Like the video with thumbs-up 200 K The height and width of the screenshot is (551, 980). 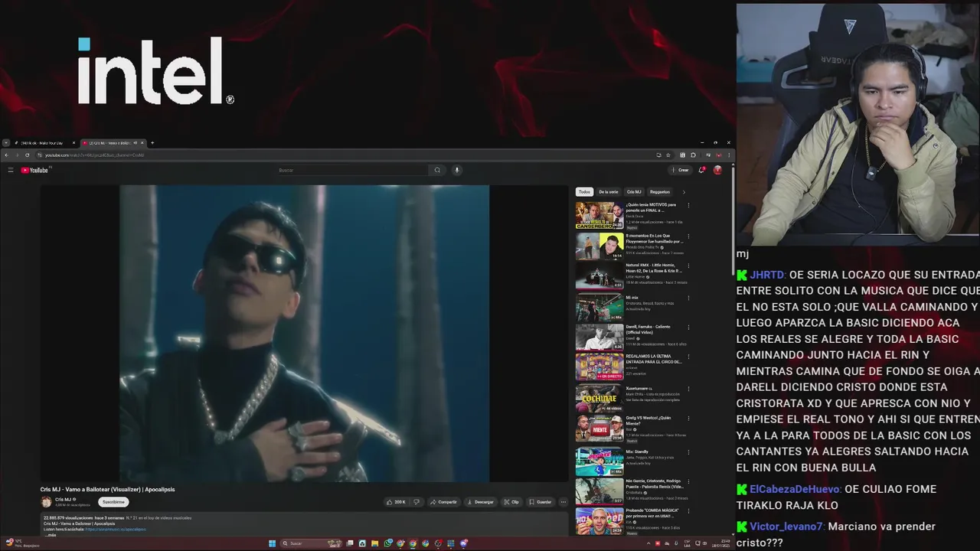pyautogui.click(x=396, y=502)
